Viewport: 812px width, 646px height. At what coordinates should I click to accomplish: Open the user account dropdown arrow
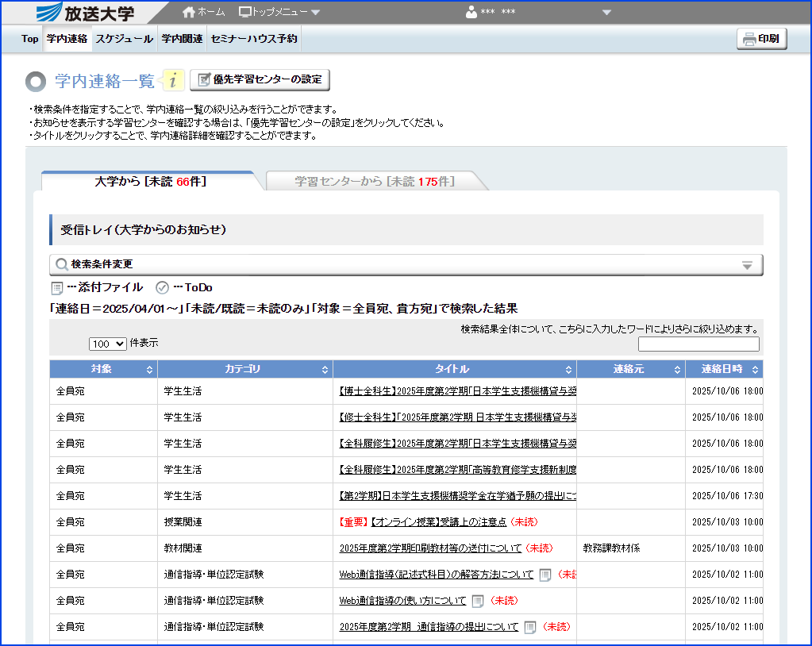click(607, 12)
